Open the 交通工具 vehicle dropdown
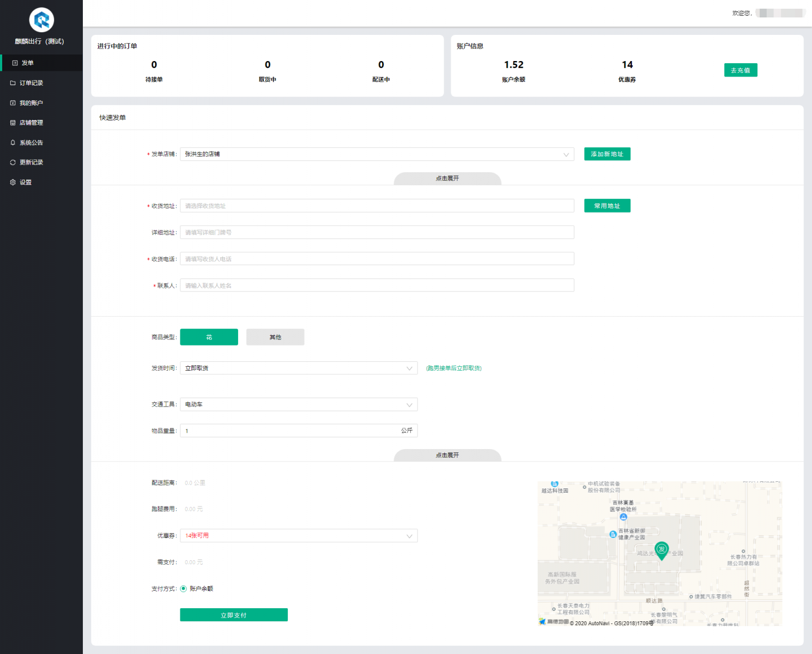812x654 pixels. (x=299, y=404)
